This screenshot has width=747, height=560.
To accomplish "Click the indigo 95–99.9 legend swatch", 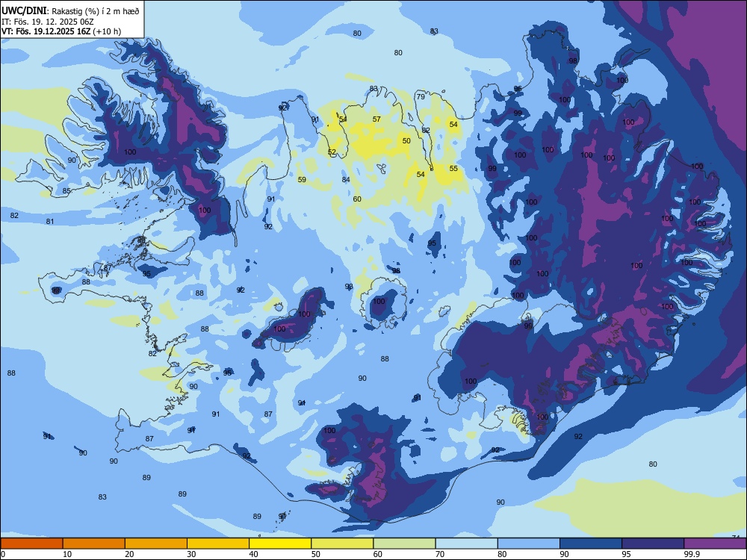I will [x=653, y=544].
